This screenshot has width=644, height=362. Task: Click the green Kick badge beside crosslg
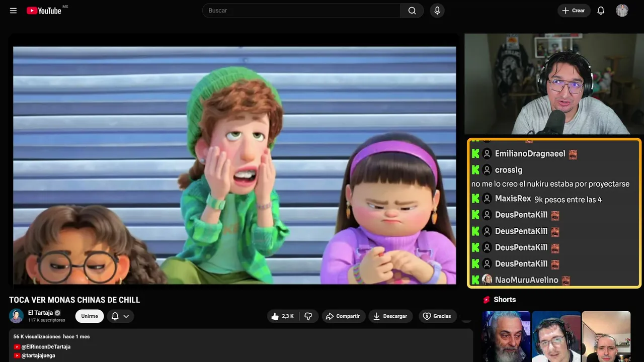pos(475,170)
